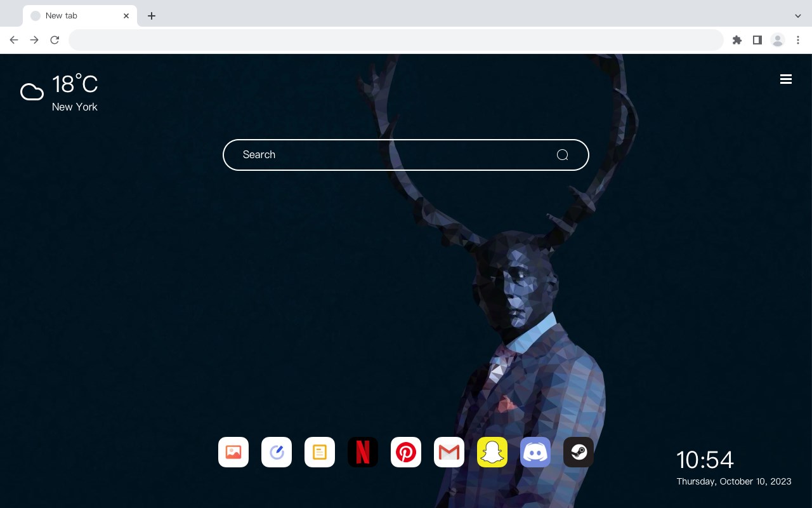The height and width of the screenshot is (508, 812).
Task: Click the 18°C temperature reading
Action: (x=75, y=84)
